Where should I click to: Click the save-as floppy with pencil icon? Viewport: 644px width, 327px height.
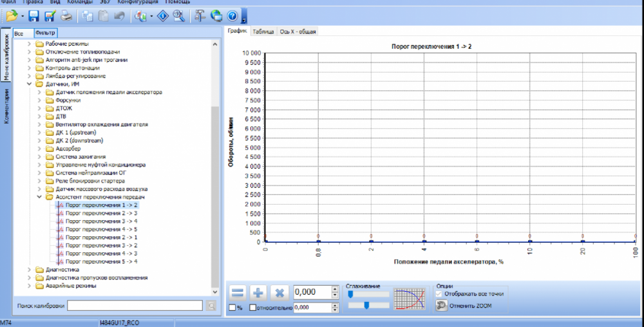coord(50,16)
